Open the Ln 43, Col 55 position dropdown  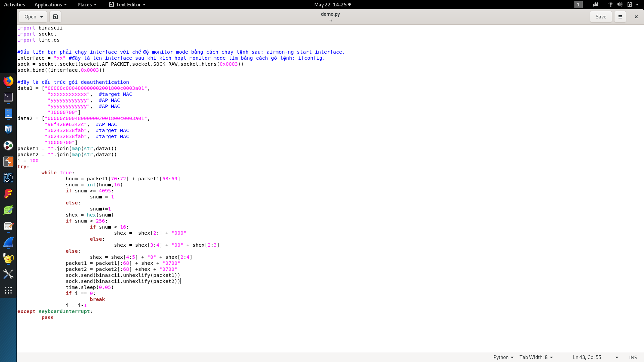pyautogui.click(x=595, y=357)
